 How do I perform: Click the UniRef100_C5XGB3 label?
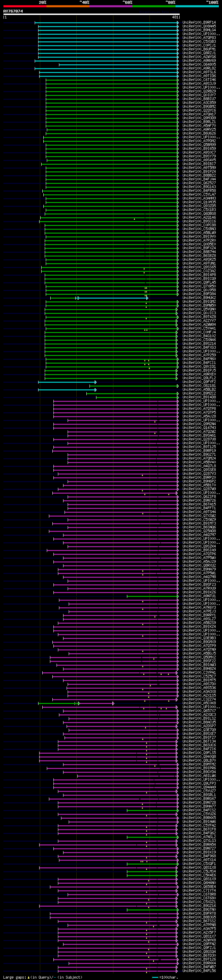199,41
